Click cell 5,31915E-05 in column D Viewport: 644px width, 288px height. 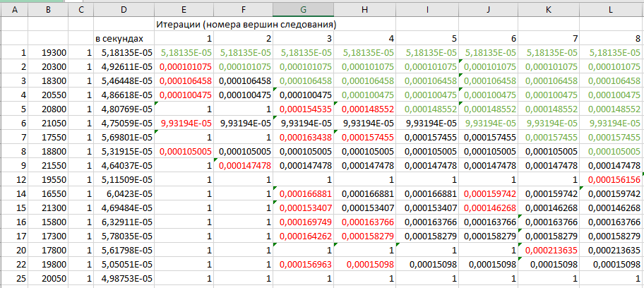(x=124, y=151)
